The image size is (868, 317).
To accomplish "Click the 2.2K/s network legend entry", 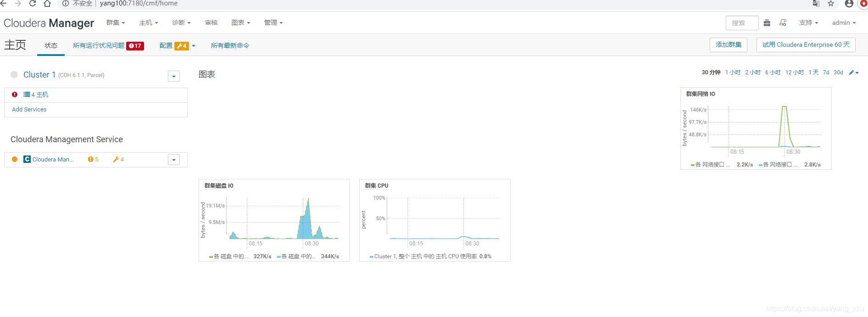I will pyautogui.click(x=722, y=165).
